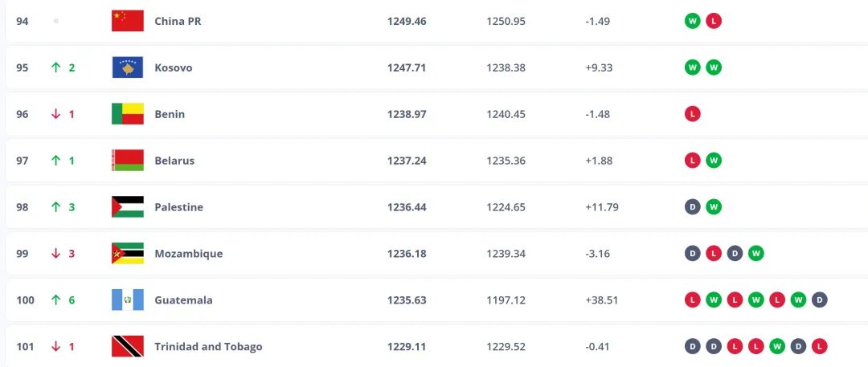The image size is (868, 367).
Task: Click Mozambique's green W result badge
Action: [755, 254]
